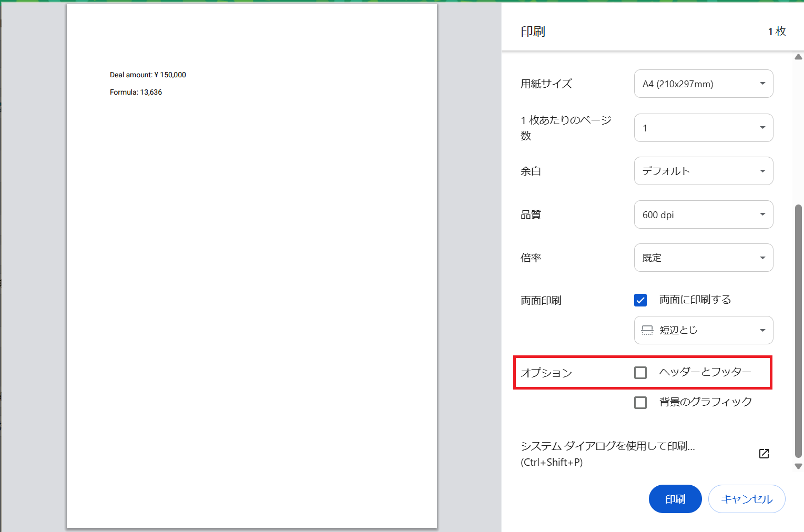The image size is (804, 532).
Task: Click the 印刷 button
Action: coord(675,499)
